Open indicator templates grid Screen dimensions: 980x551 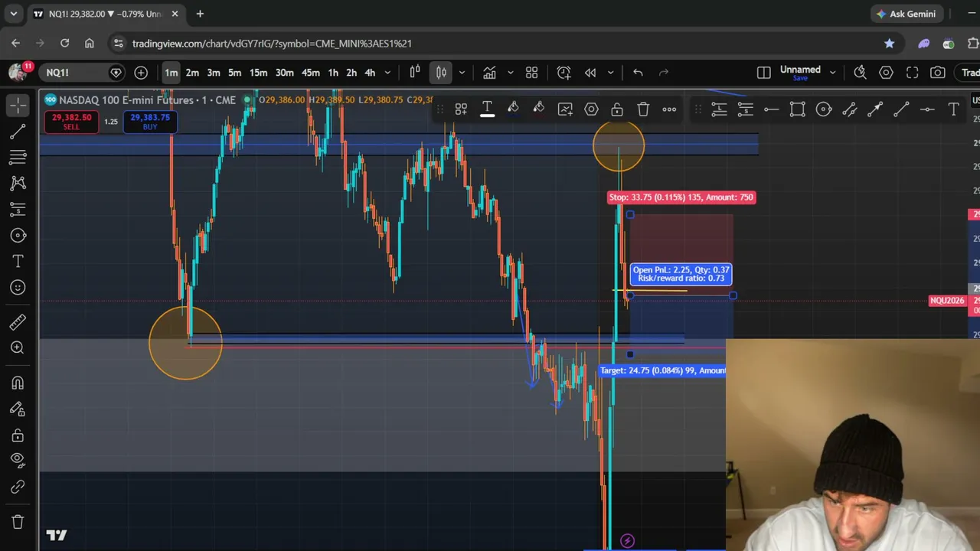pyautogui.click(x=532, y=73)
